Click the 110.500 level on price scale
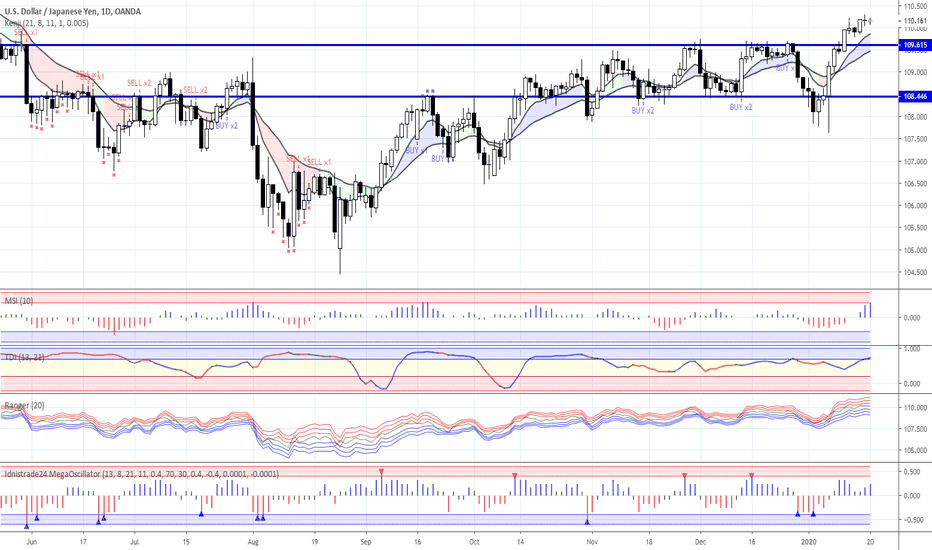The width and height of the screenshot is (932, 550). [914, 8]
